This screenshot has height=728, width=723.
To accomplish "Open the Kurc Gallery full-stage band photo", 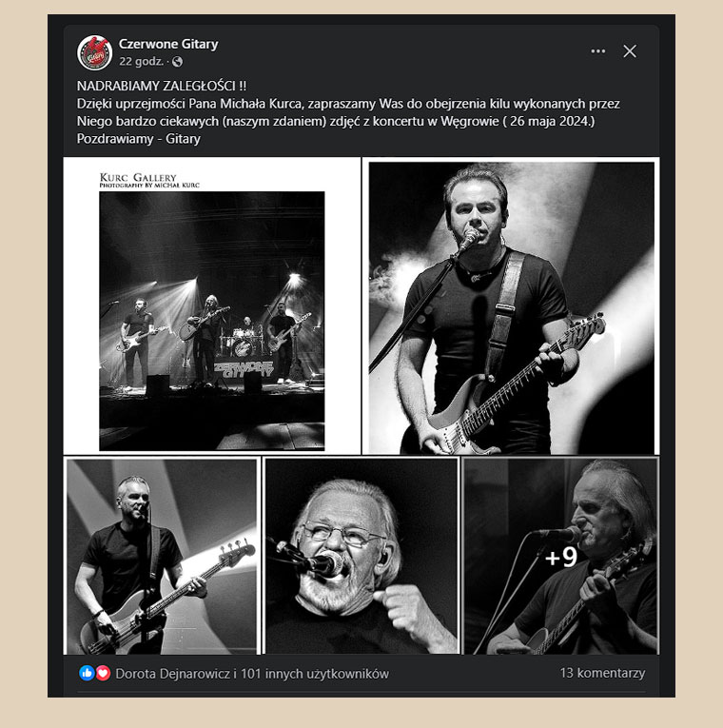I will coord(211,305).
